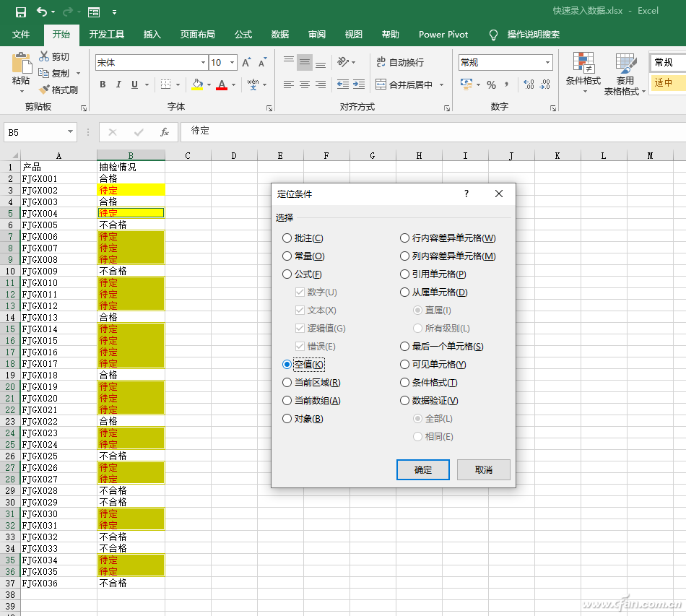
Task: Click the red Font Color swatch
Action: click(x=222, y=84)
